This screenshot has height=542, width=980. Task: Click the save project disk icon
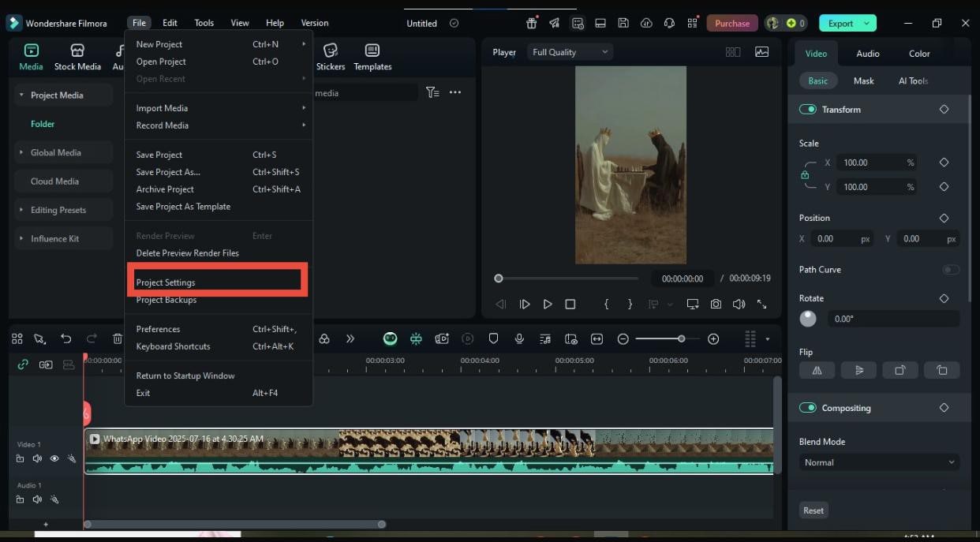click(623, 23)
